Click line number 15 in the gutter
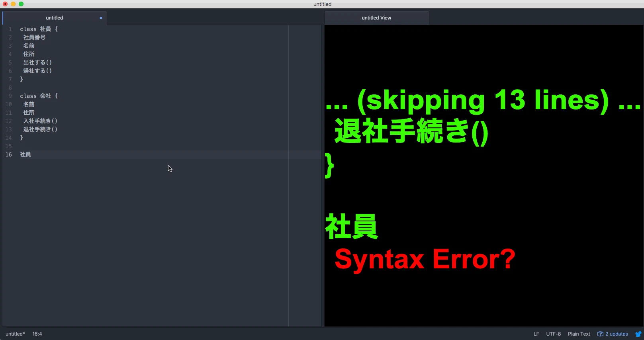 [x=8, y=146]
